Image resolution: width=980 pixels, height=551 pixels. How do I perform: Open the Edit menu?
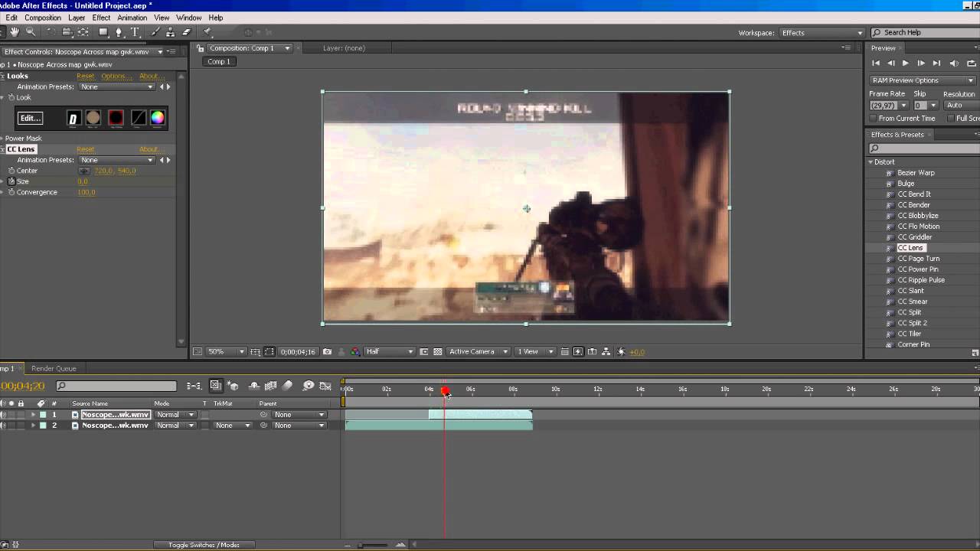tap(11, 18)
